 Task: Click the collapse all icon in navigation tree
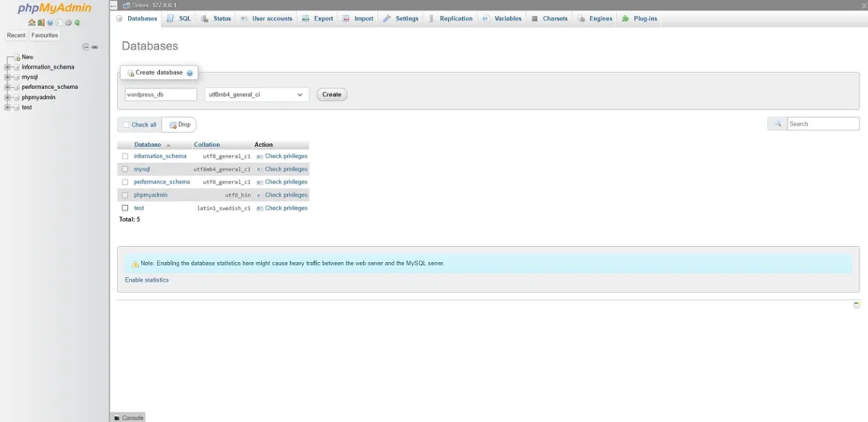pyautogui.click(x=86, y=47)
